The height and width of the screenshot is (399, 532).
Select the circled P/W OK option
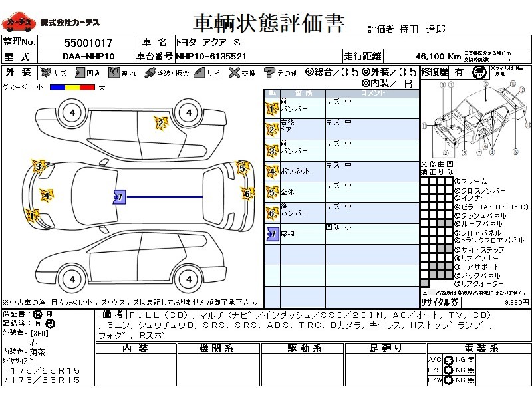pos(448,380)
